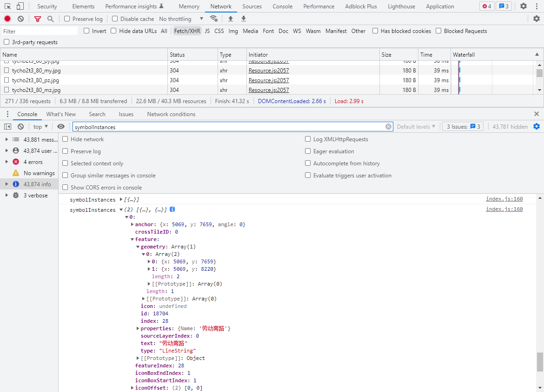Click the network Filter text field
544x392 pixels.
40,31
